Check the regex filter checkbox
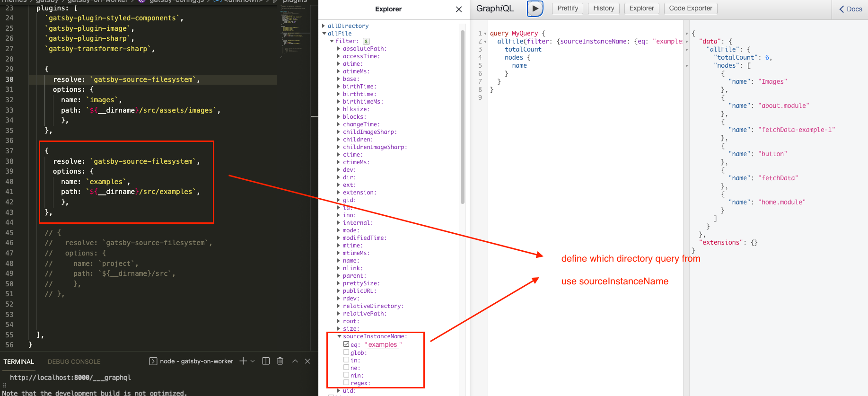The width and height of the screenshot is (868, 396). (x=346, y=383)
